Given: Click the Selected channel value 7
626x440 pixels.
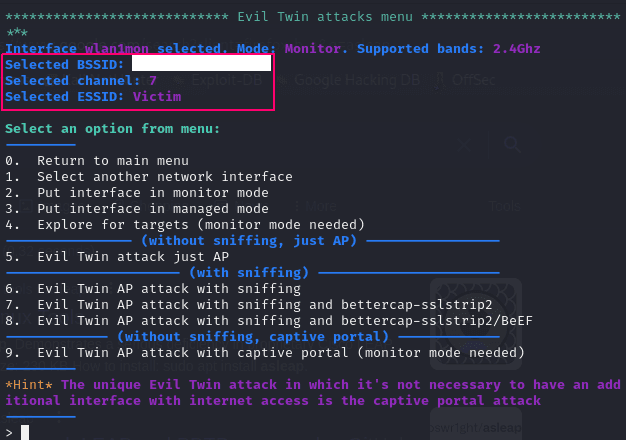Looking at the screenshot, I should (153, 81).
